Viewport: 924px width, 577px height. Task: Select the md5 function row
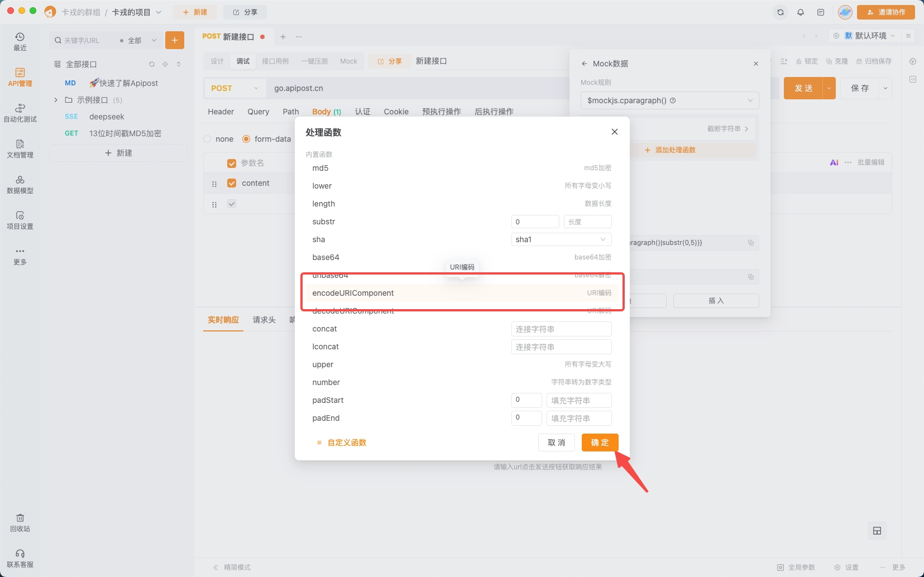click(462, 168)
